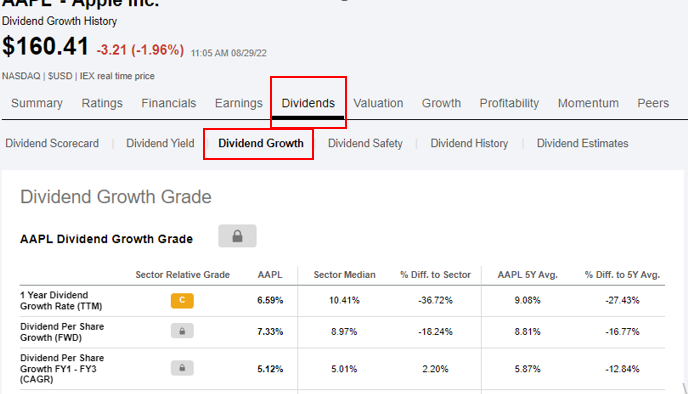
Task: Click the 10.41% sector median value
Action: (x=344, y=301)
